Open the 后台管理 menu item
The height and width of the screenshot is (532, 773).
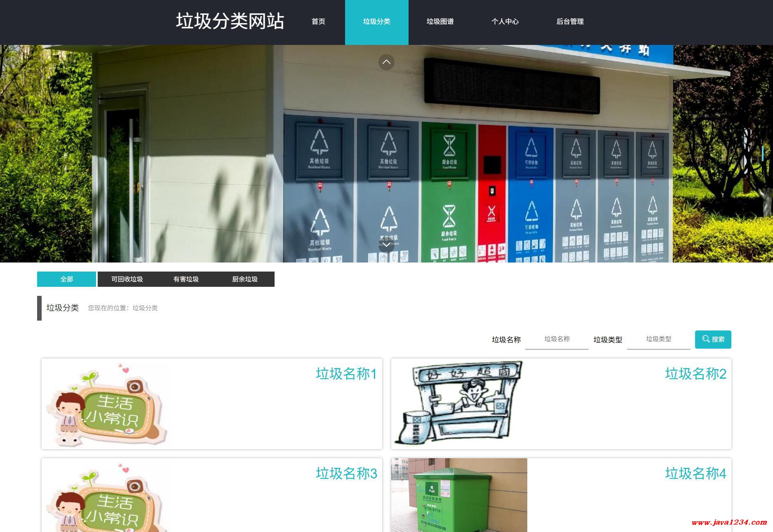click(x=570, y=22)
